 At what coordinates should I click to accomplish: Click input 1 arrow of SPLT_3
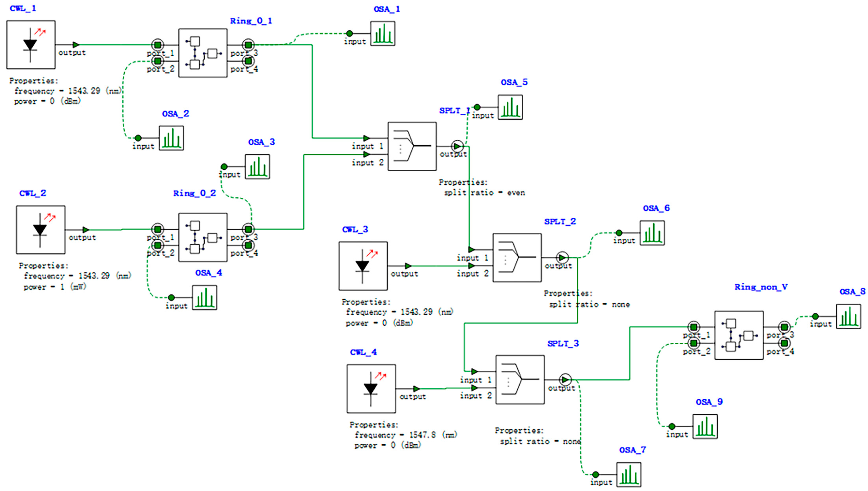[475, 371]
